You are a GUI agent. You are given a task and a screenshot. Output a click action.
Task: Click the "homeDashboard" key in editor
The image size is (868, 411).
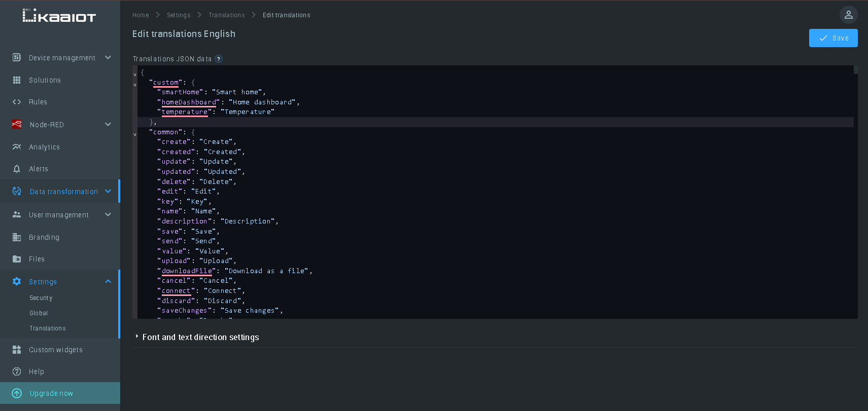(x=189, y=102)
